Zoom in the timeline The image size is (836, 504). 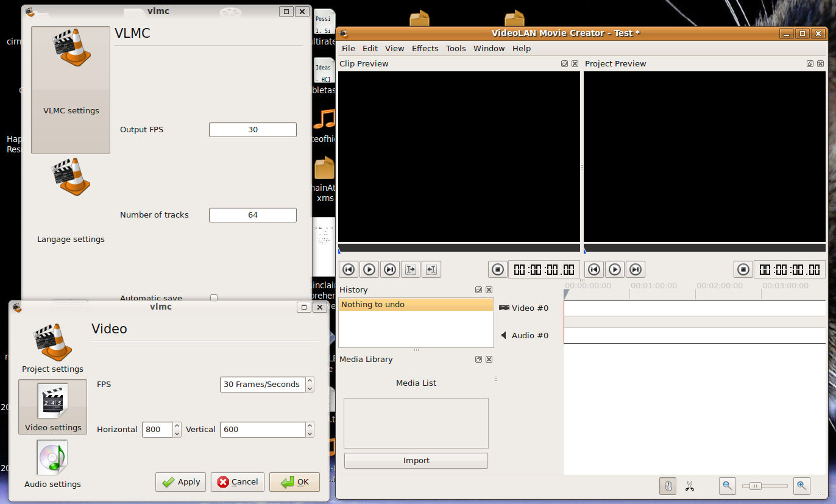point(802,486)
